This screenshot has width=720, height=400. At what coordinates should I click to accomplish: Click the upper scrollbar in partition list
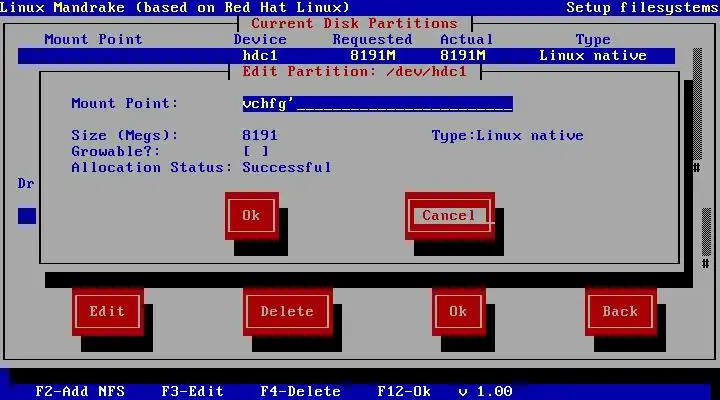point(697,104)
